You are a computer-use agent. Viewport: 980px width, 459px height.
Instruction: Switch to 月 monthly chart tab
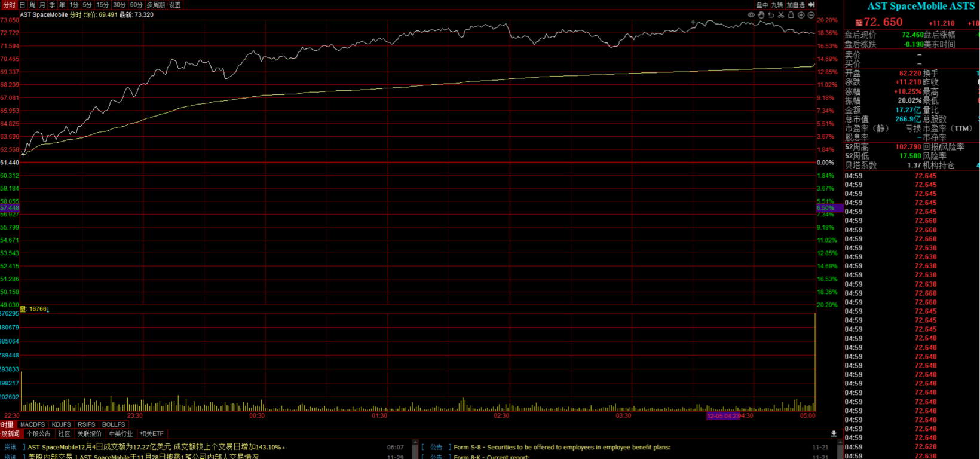tap(42, 5)
